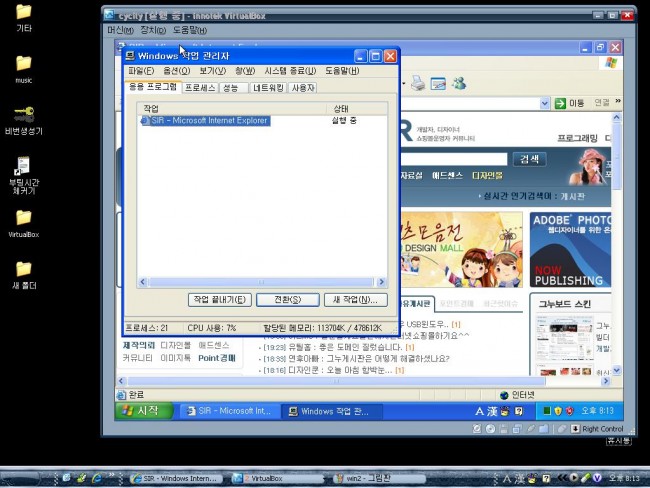The width and height of the screenshot is (650, 488).
Task: Click Task Manager list left scroll arrow
Action: point(143,282)
